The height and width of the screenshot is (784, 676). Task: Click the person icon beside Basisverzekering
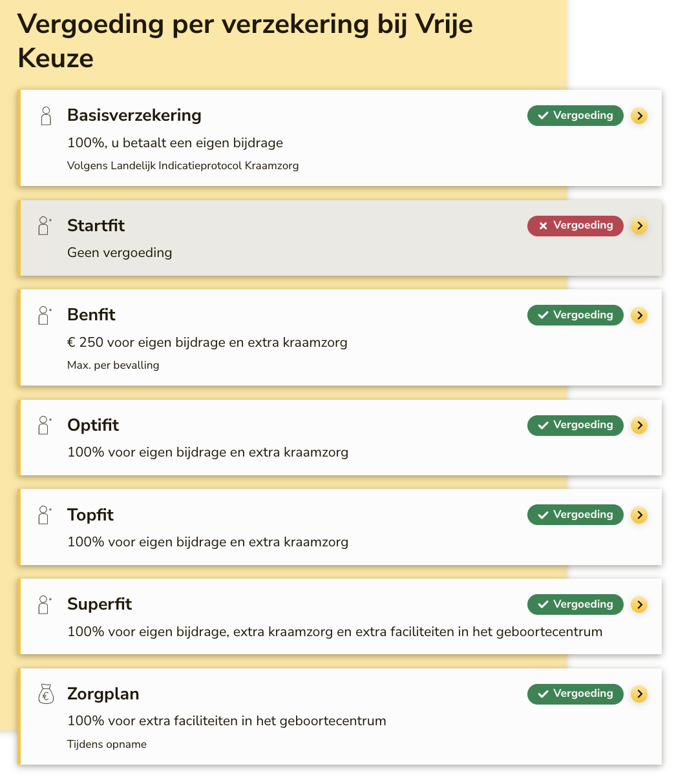coord(45,116)
